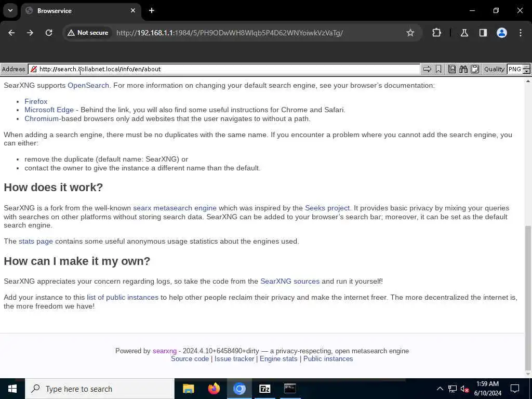Open the Source code footer link
This screenshot has width=532, height=399.
pos(190,358)
